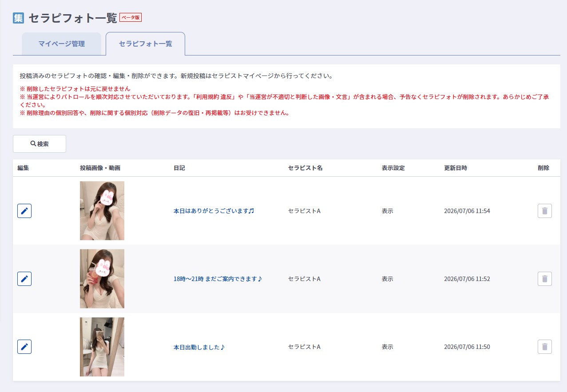View the first post's selfie thumbnail
Image resolution: width=567 pixels, height=392 pixels.
point(102,210)
